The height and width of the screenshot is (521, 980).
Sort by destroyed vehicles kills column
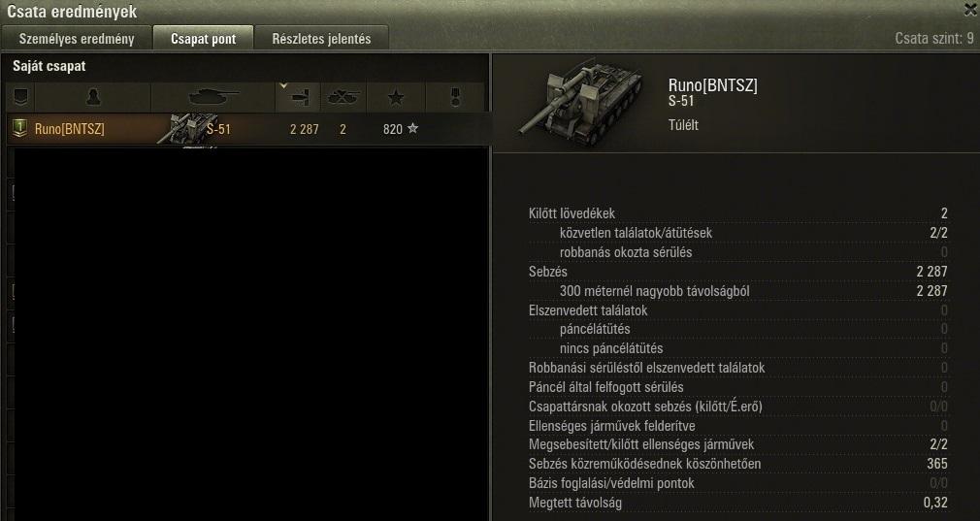click(x=343, y=97)
